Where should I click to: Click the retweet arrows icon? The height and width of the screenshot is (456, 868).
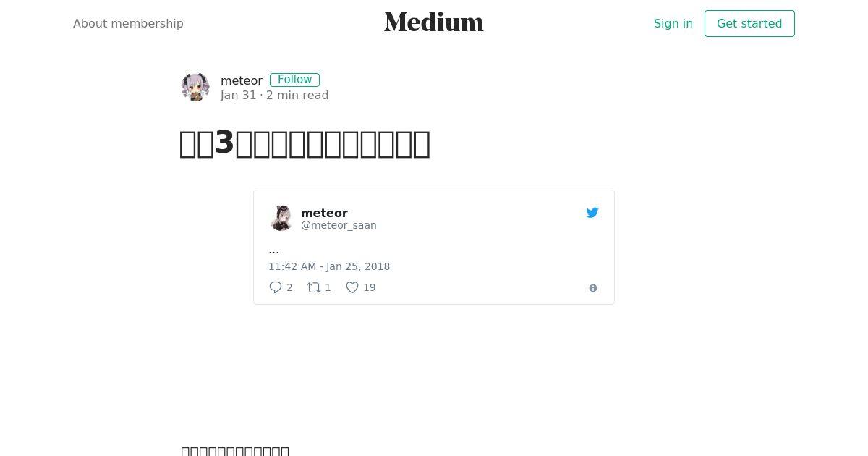pyautogui.click(x=314, y=287)
